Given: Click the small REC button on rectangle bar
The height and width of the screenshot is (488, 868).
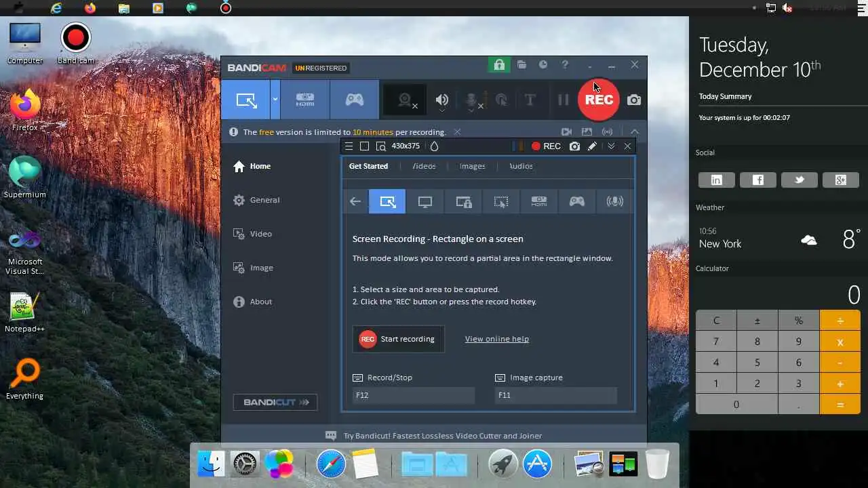Looking at the screenshot, I should coord(546,146).
